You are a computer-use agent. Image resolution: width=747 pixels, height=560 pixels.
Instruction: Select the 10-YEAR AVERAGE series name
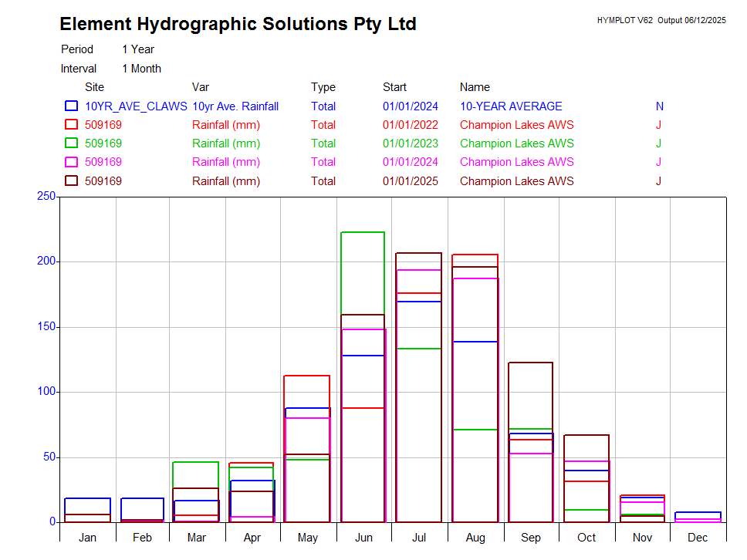[511, 106]
